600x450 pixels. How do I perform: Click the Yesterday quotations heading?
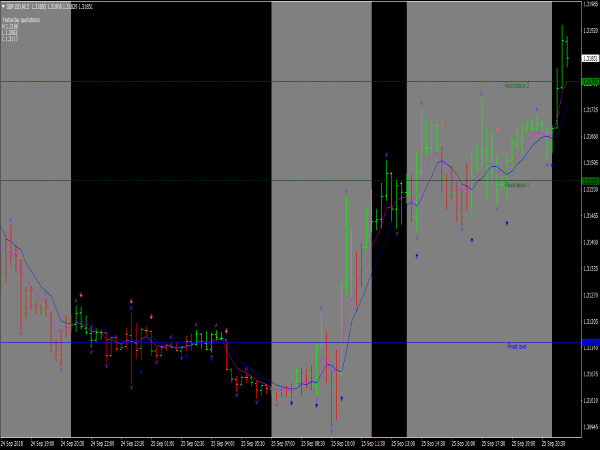21,19
